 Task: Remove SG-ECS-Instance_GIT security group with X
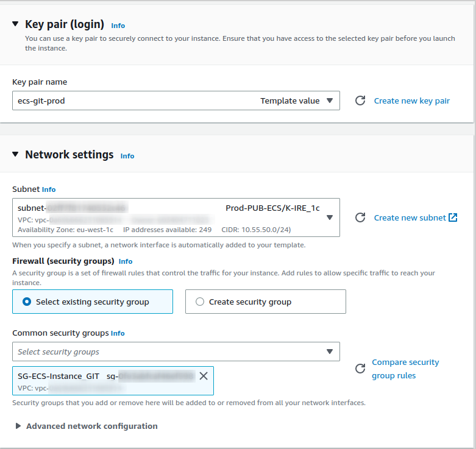(x=204, y=376)
